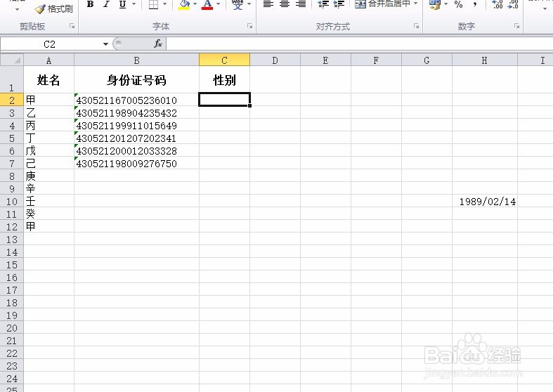Click the Insert Function fx button
The height and width of the screenshot is (392, 553).
(158, 44)
